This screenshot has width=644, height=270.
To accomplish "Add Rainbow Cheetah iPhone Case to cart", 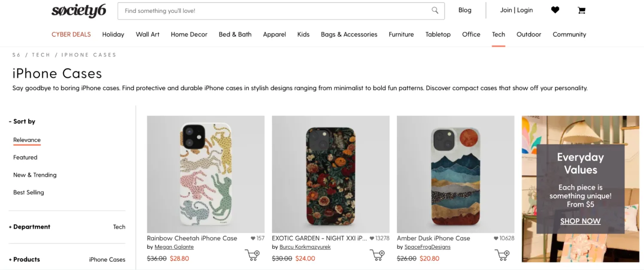I will 252,255.
